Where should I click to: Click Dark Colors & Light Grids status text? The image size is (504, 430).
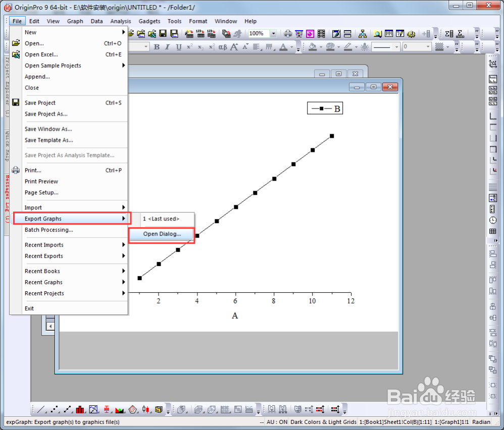coord(323,422)
